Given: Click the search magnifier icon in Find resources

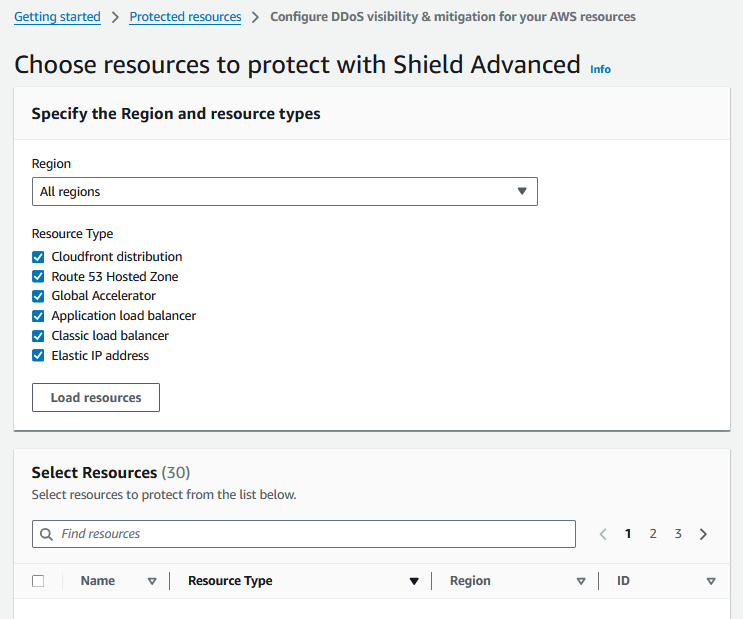Looking at the screenshot, I should [46, 534].
